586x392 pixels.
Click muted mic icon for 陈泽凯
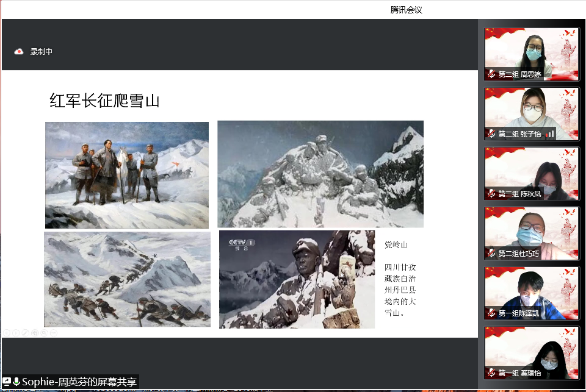pos(491,313)
